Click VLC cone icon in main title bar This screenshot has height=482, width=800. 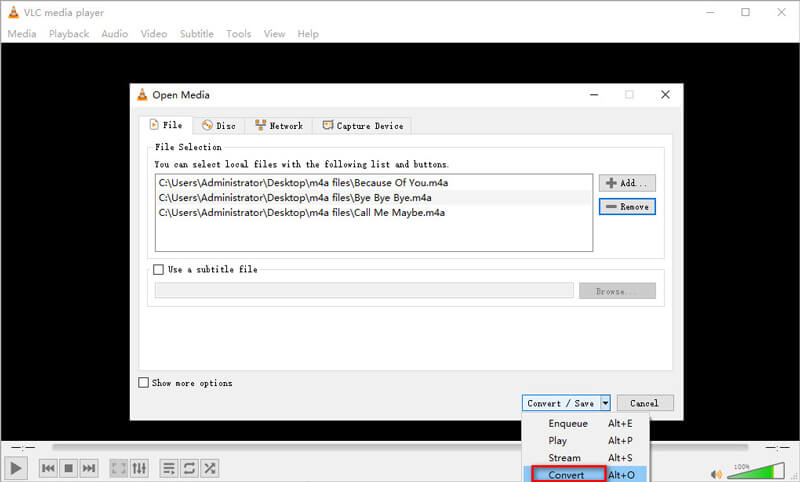click(x=13, y=12)
